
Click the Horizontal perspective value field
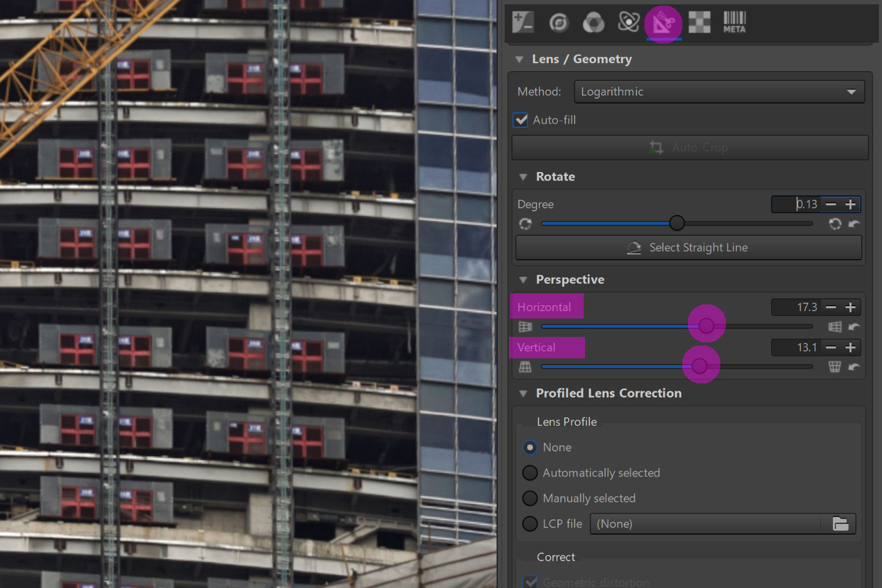pyautogui.click(x=796, y=307)
